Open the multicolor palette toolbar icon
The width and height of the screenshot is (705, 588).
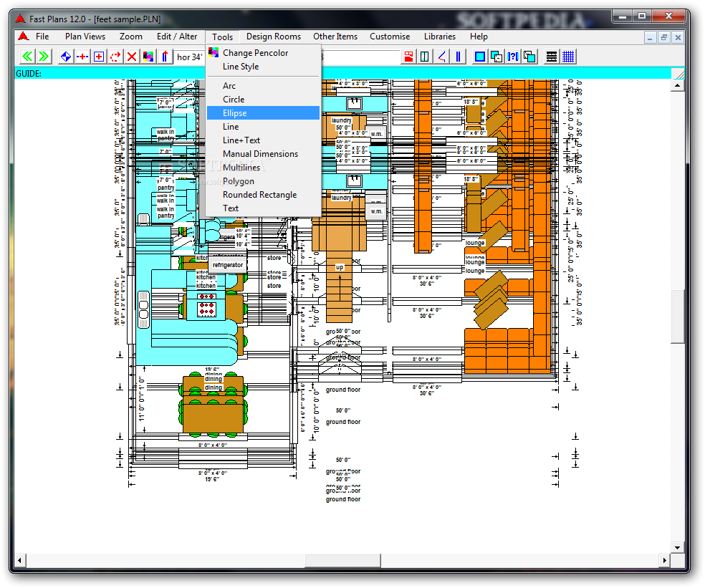(x=148, y=57)
